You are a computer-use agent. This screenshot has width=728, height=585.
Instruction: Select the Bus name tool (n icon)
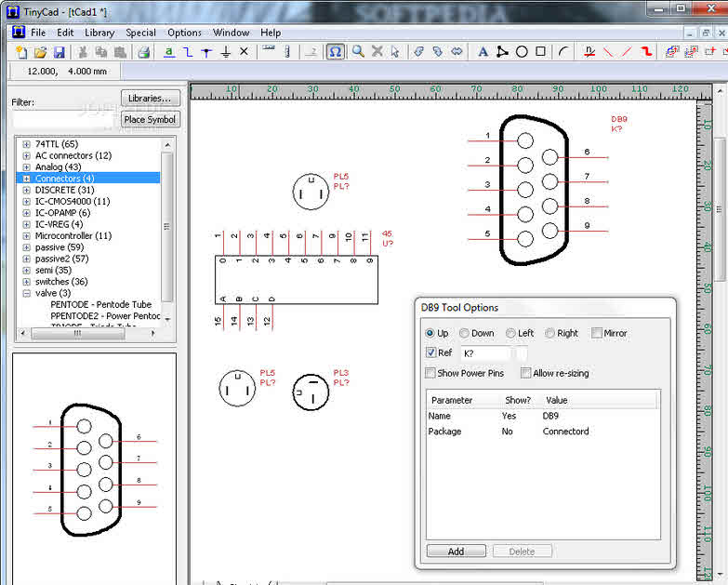pos(589,51)
